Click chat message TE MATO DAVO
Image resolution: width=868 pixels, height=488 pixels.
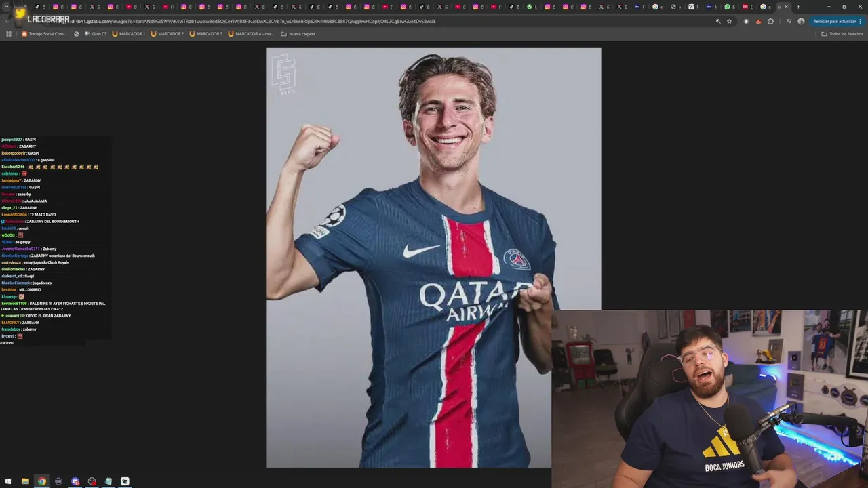(43, 215)
